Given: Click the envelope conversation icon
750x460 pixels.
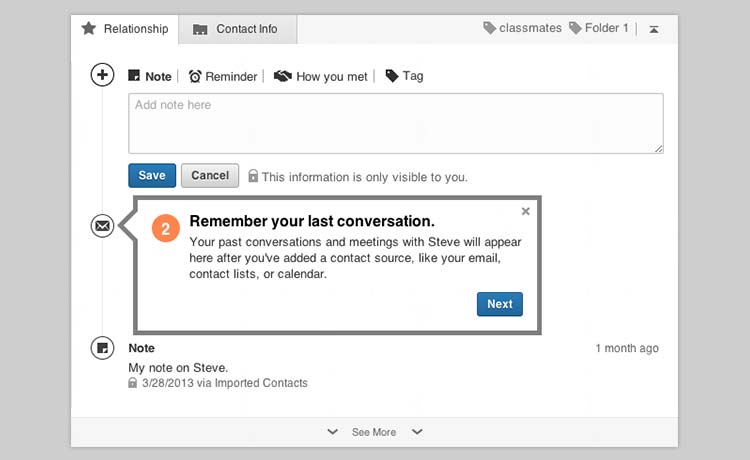Looking at the screenshot, I should 102,226.
